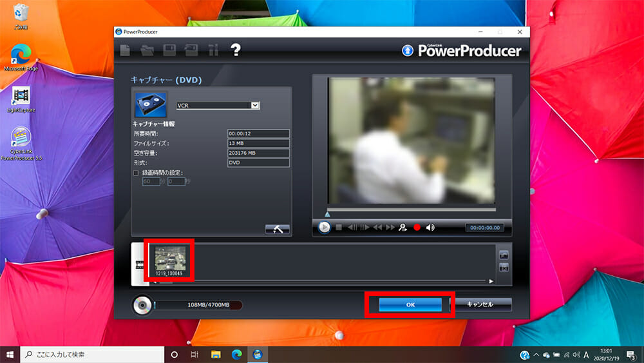
Task: Click the recording minutes field showing 60
Action: click(151, 181)
